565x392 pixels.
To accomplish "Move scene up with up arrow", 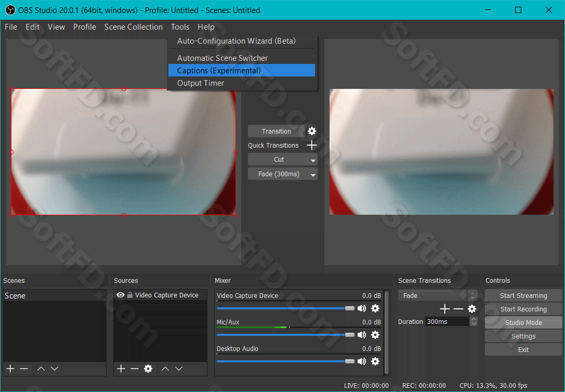I will click(x=41, y=369).
